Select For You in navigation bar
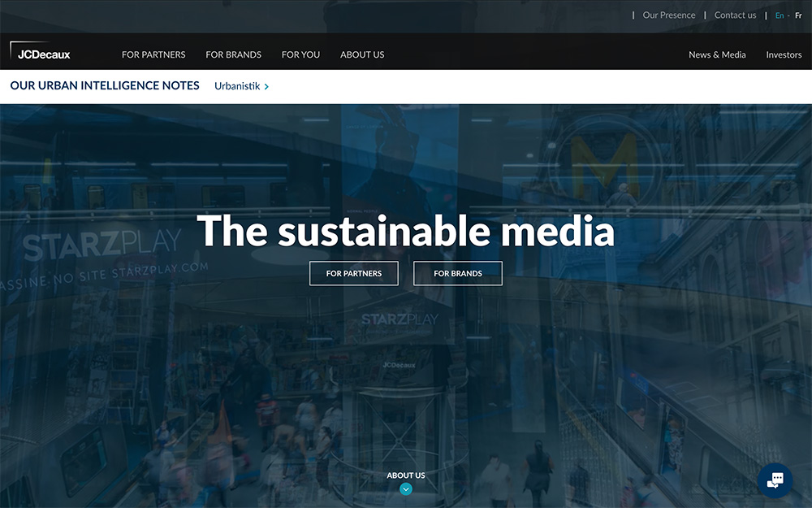This screenshot has height=508, width=812. click(301, 54)
